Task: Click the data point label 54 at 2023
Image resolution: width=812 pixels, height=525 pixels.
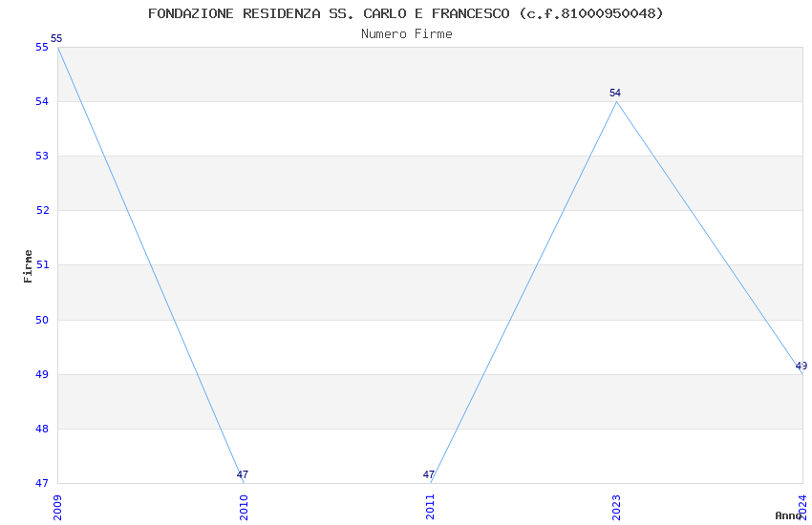Action: (x=615, y=94)
